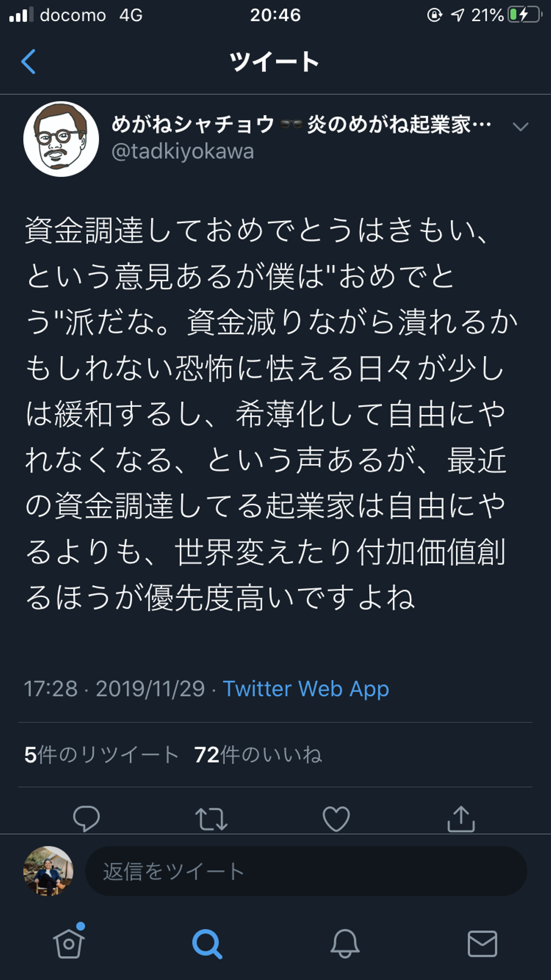Like the tweet with heart icon
The height and width of the screenshot is (980, 551).
click(x=336, y=819)
